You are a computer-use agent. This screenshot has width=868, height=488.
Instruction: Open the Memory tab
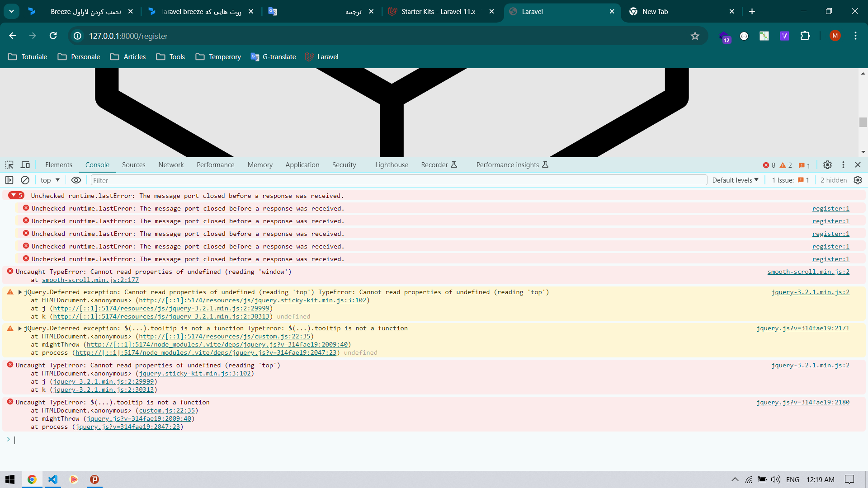[x=260, y=165]
